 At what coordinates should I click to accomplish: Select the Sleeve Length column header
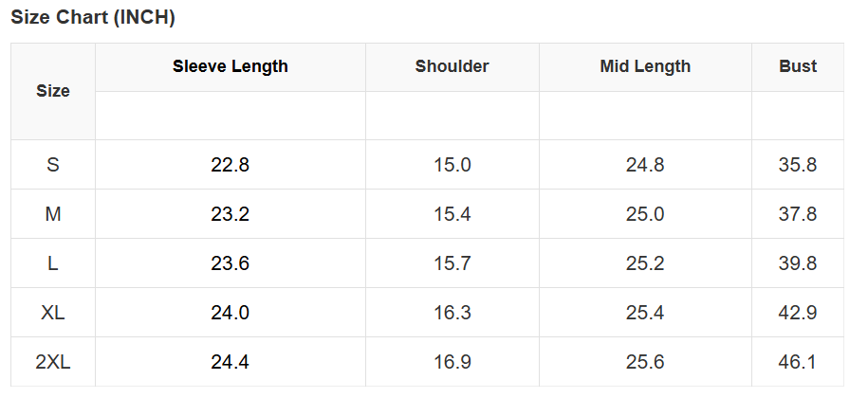click(231, 66)
